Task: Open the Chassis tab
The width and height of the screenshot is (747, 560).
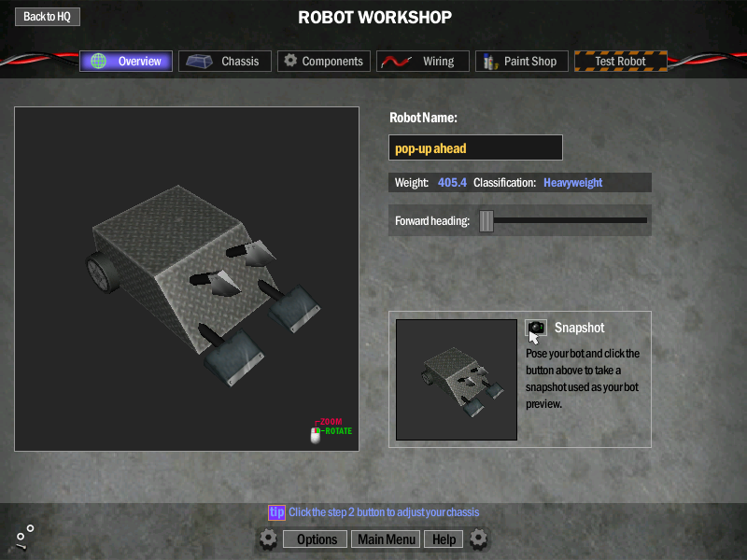Action: pos(225,62)
